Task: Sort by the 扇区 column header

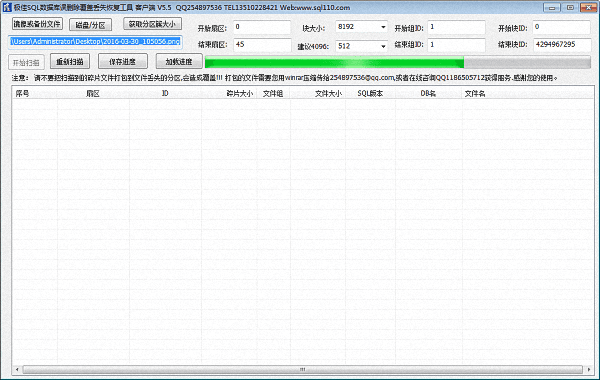Action: 93,93
